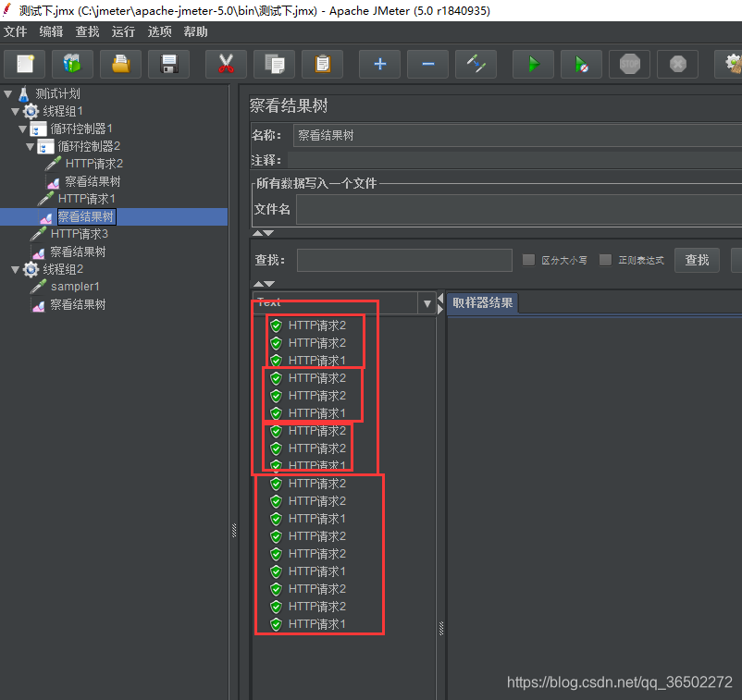Image resolution: width=742 pixels, height=700 pixels.
Task: Click the 查找 search button
Action: 697,260
